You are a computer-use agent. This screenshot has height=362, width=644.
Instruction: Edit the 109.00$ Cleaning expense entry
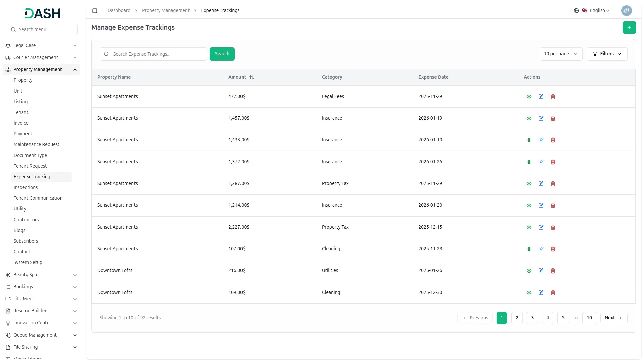coord(541,293)
